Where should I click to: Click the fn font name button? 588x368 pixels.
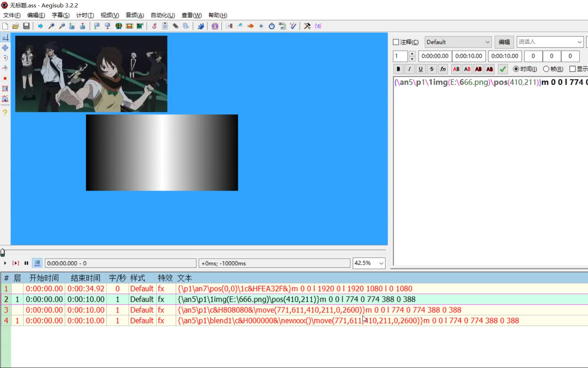[x=443, y=69]
